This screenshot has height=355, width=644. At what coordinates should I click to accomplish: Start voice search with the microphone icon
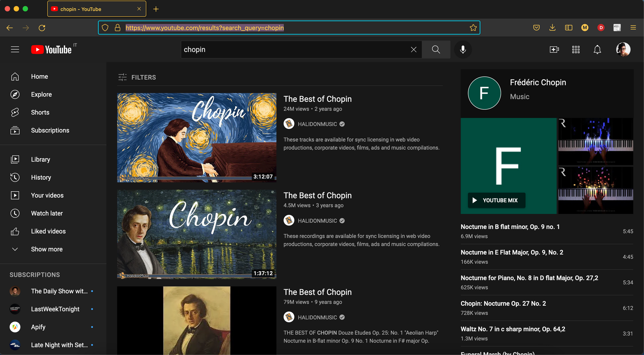pos(463,49)
